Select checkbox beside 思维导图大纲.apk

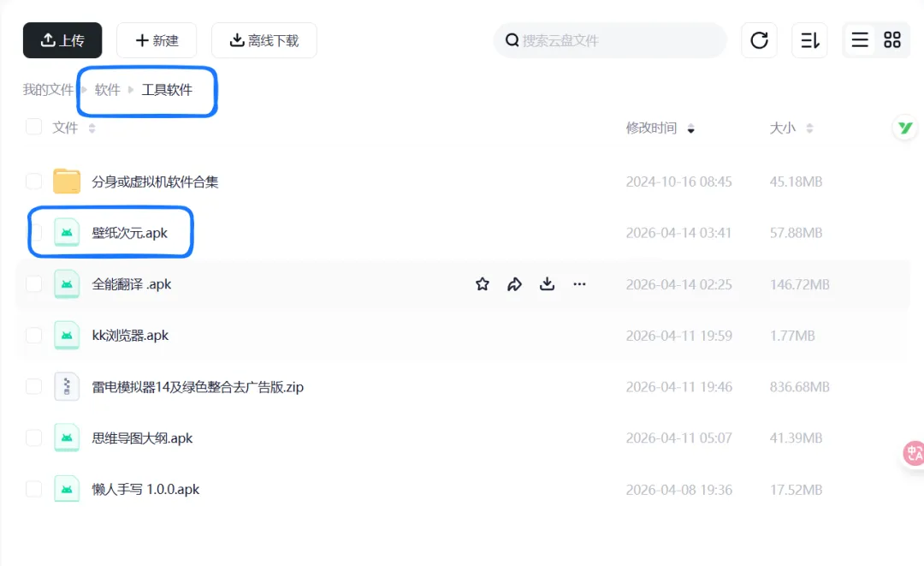click(34, 438)
